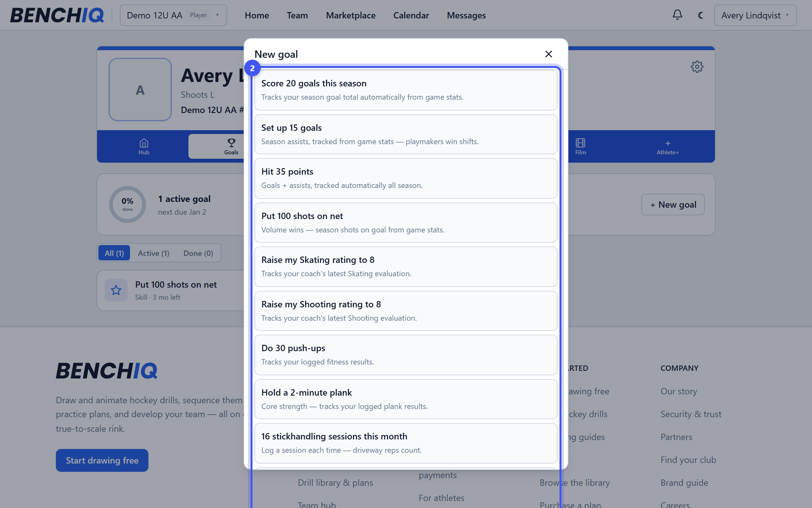This screenshot has width=812, height=508.
Task: Choose Raise my Skating rating to 8
Action: tap(406, 266)
